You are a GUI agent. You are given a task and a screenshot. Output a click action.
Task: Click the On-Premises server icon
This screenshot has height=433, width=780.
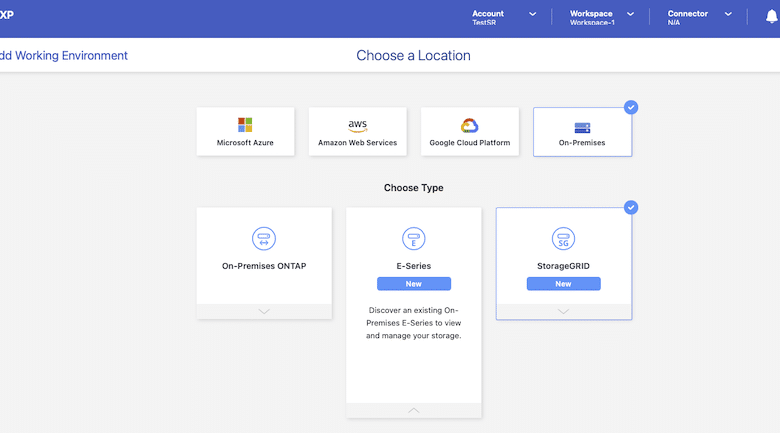click(x=582, y=128)
